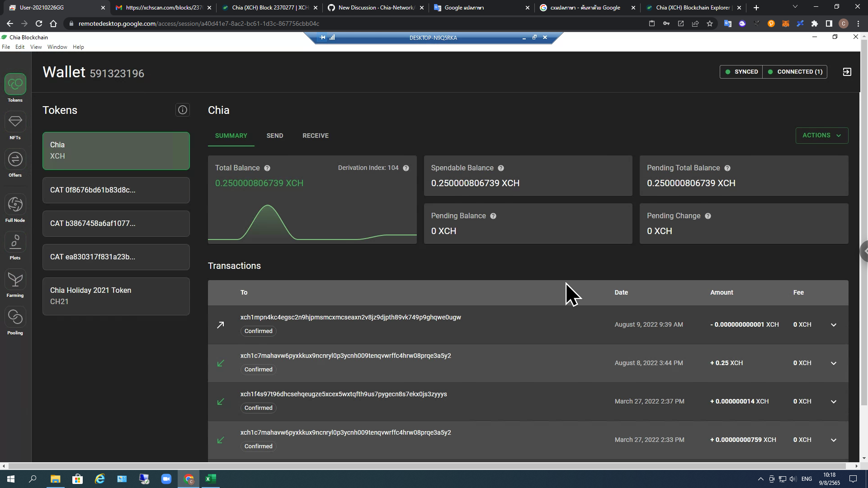Open the File menu

point(6,47)
